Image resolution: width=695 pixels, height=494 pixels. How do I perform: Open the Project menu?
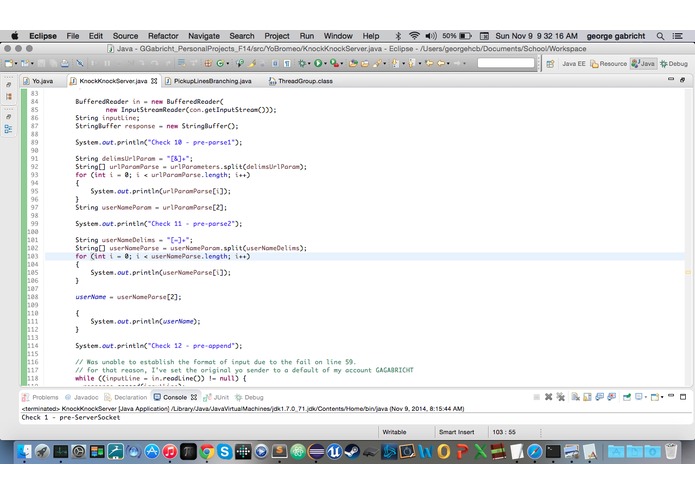pos(277,36)
